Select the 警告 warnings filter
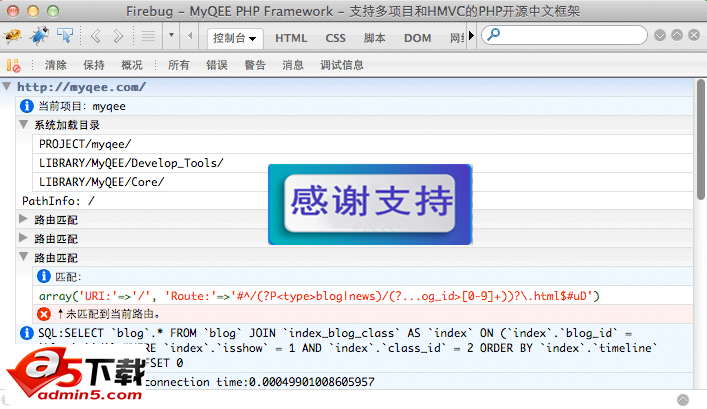Screen dimensions: 707x409 pyautogui.click(x=255, y=65)
